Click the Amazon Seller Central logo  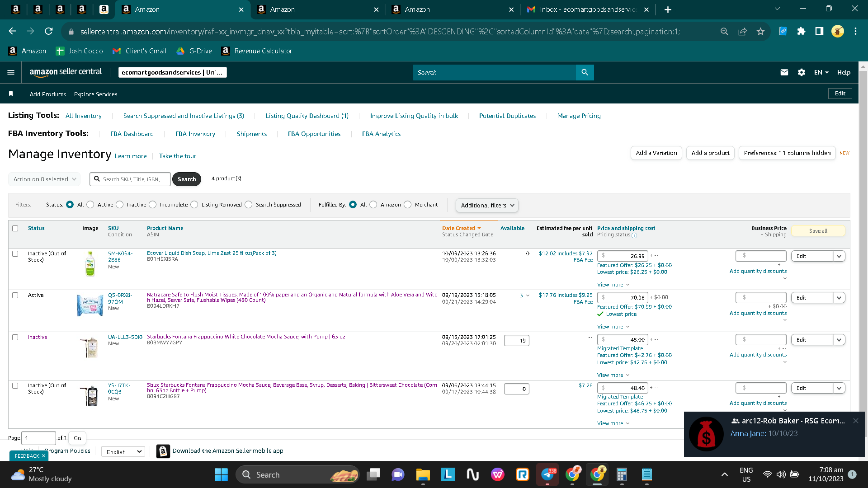[66, 72]
